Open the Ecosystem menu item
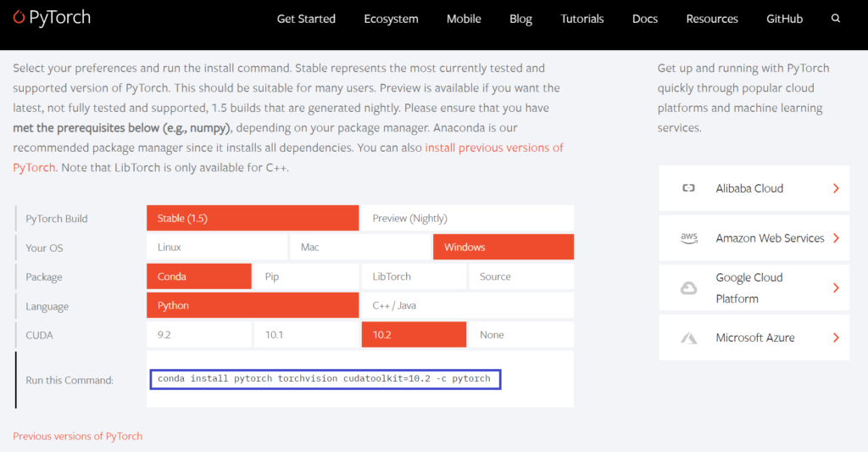 (391, 19)
